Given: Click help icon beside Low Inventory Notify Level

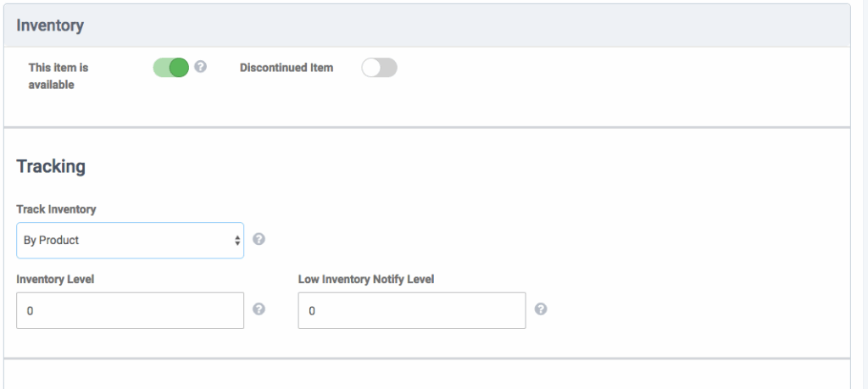Looking at the screenshot, I should click(x=541, y=309).
